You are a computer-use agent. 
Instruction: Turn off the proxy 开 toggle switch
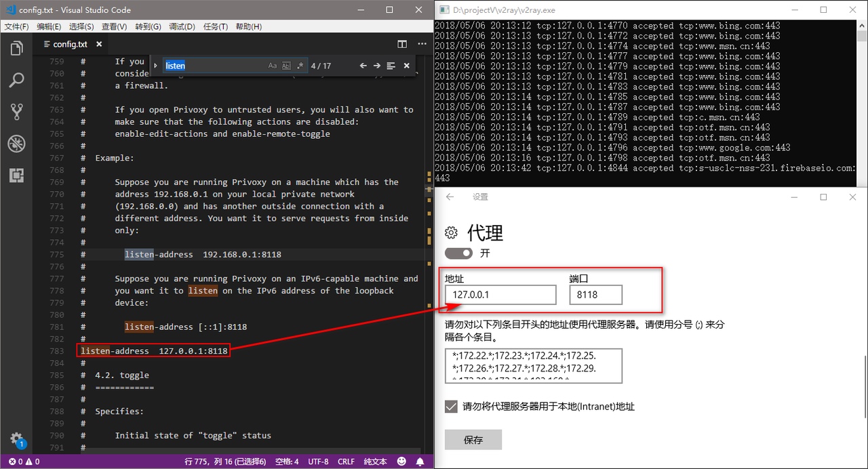point(458,253)
